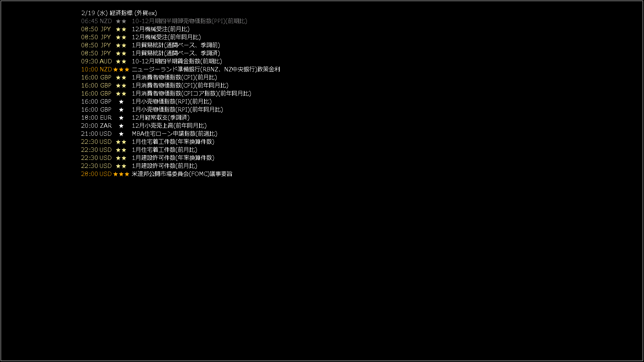The image size is (644, 362).
Task: Click the 10-12月期四半期卸売物価指数(PPI) entry
Action: pos(190,21)
